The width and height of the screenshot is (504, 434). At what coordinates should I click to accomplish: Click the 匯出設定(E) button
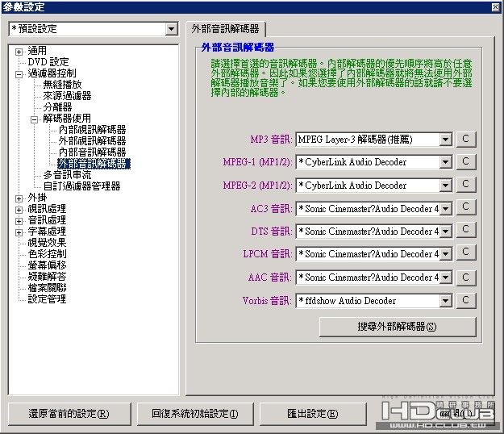313,414
